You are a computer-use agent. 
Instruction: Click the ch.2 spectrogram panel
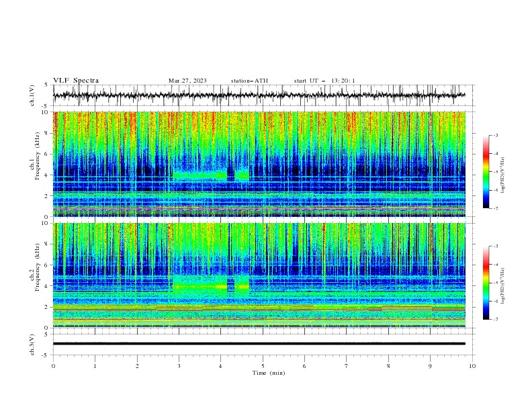(259, 275)
